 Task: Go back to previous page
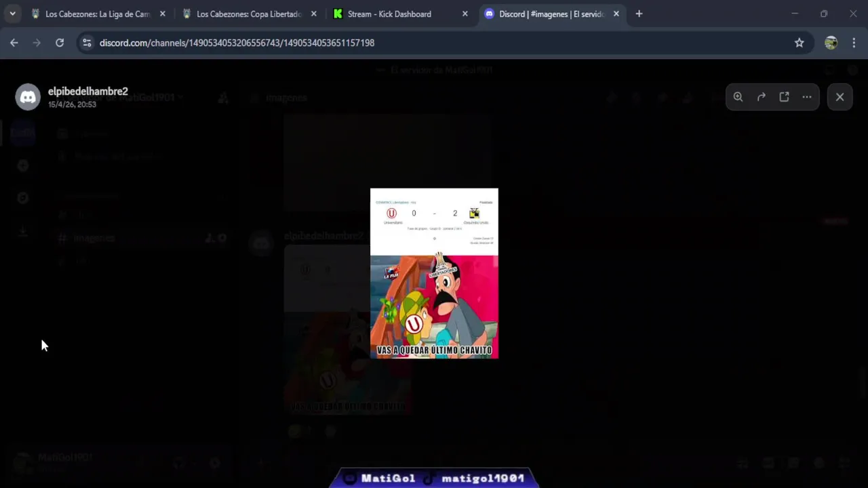(x=14, y=43)
